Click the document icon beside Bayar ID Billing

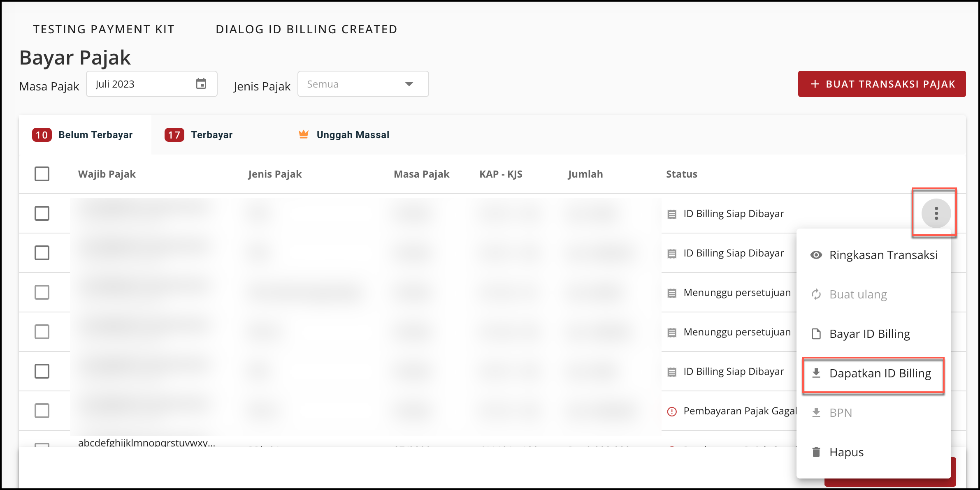coord(816,334)
